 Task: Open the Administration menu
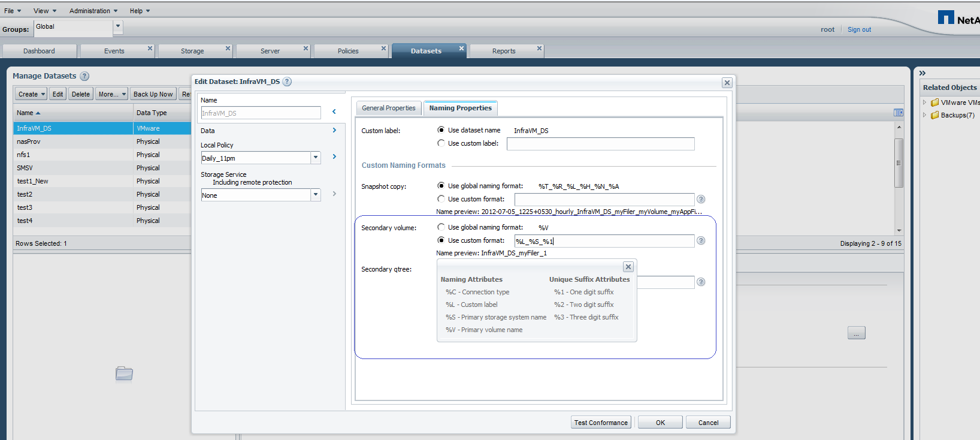pos(93,11)
